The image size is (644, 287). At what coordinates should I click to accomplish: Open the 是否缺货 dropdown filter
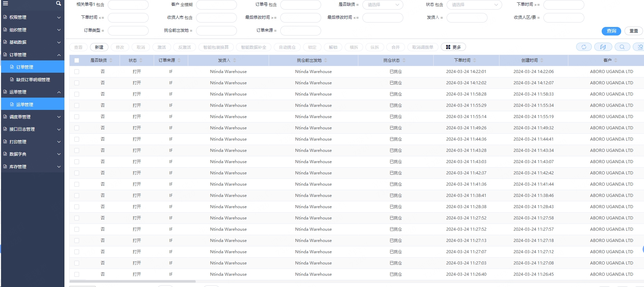click(x=383, y=5)
